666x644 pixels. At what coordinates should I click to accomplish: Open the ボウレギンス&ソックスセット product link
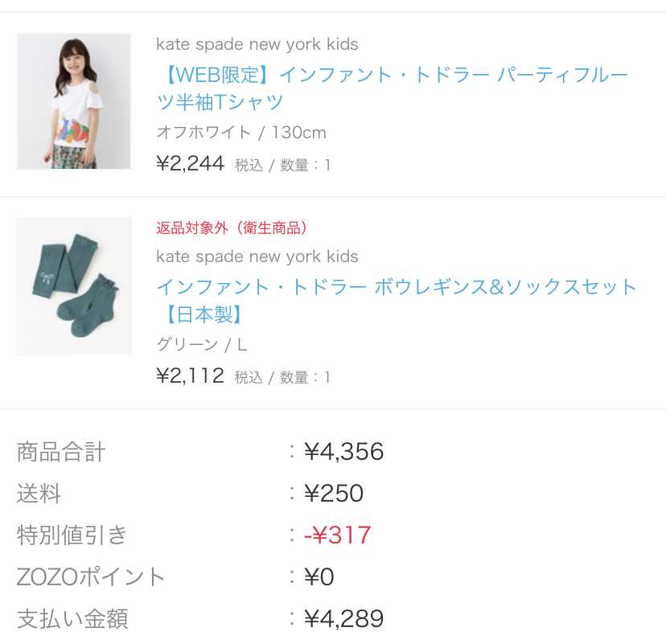click(396, 300)
